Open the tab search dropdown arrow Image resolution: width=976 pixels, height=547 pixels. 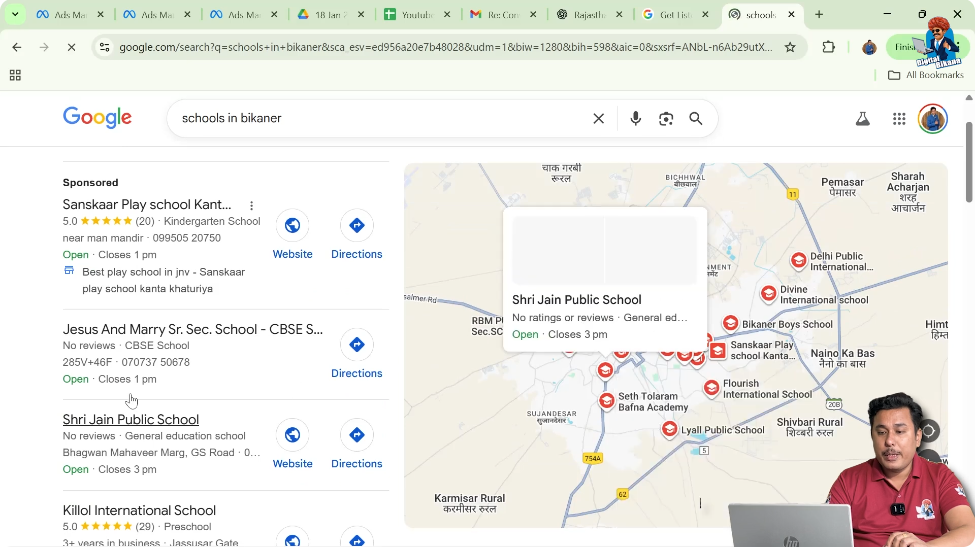(x=14, y=14)
